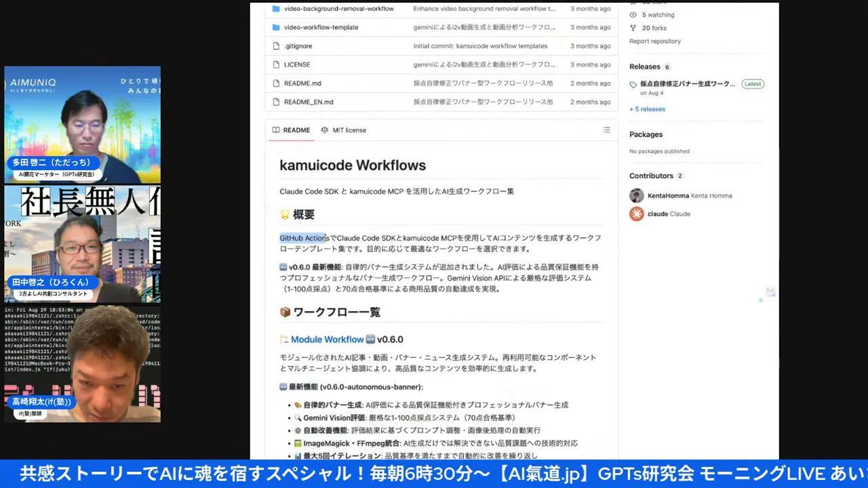This screenshot has width=868, height=488.
Task: Click file icon beside .gitignore
Action: coord(276,46)
